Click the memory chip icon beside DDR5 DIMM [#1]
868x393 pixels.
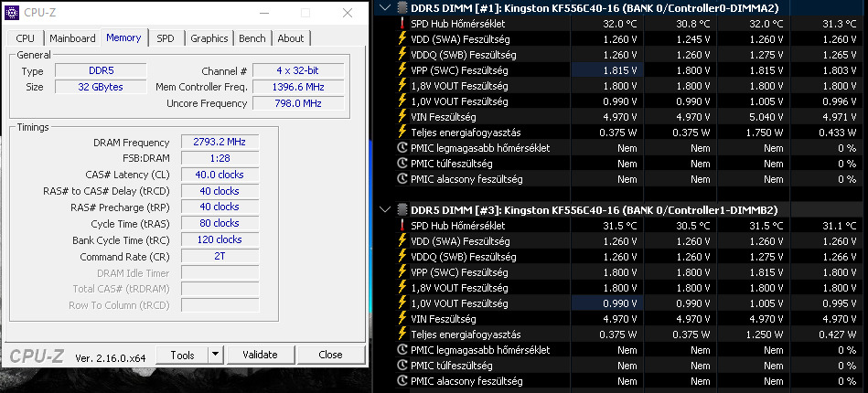402,7
